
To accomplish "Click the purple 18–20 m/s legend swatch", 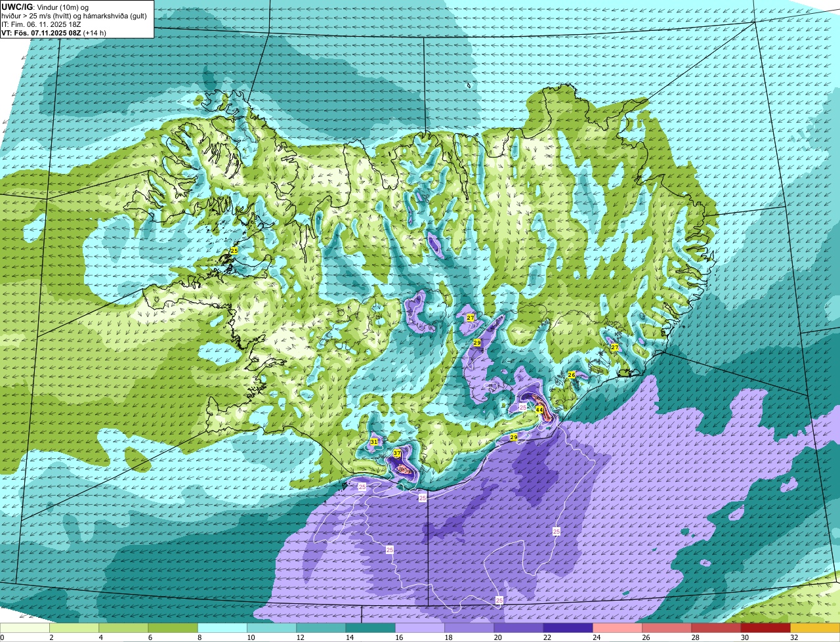I will pyautogui.click(x=469, y=628).
